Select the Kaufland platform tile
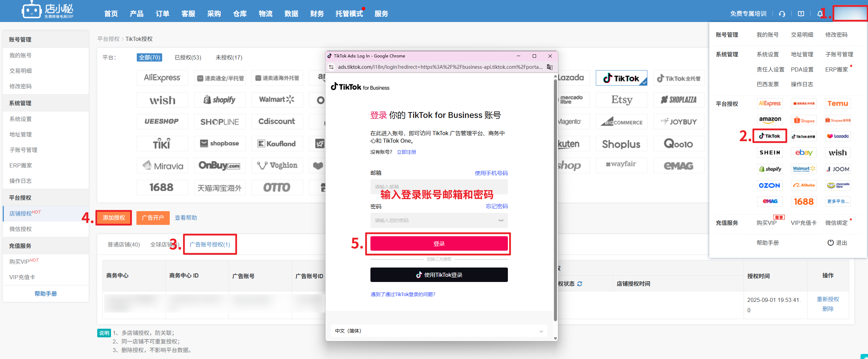This screenshot has width=868, height=359. point(277,143)
